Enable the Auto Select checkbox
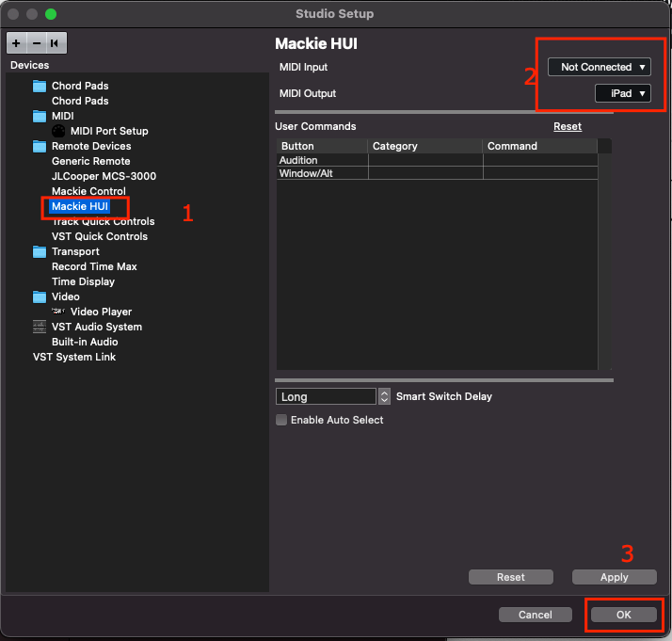This screenshot has height=641, width=672. [281, 420]
